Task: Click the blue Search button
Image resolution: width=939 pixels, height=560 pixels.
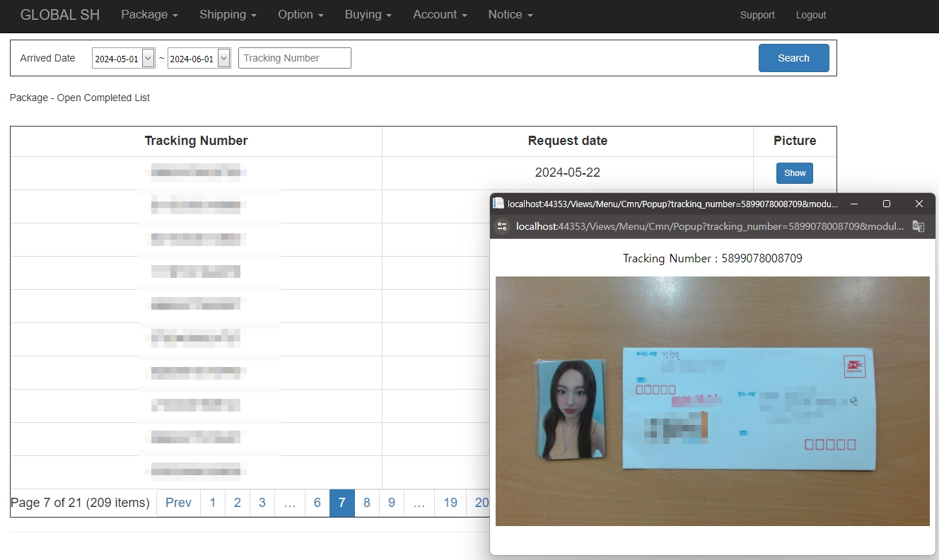Action: click(793, 58)
